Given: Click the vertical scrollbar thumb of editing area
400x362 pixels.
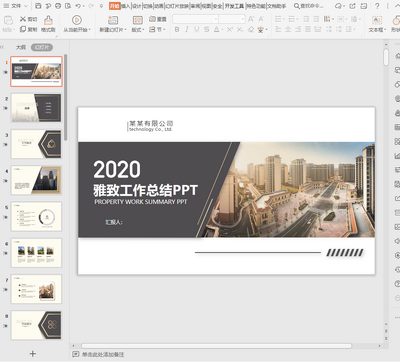Looking at the screenshot, I should tap(386, 57).
